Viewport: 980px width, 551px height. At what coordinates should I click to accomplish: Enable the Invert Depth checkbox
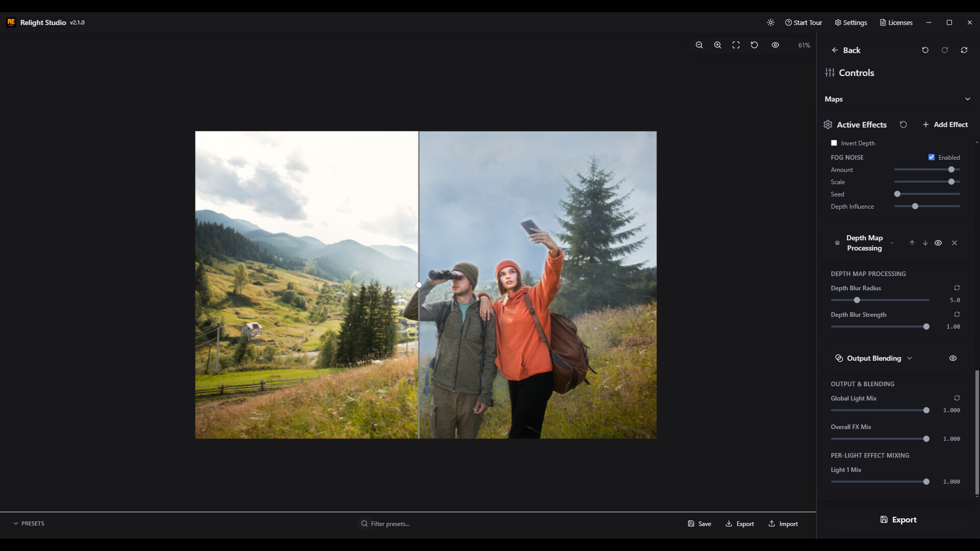pos(834,143)
